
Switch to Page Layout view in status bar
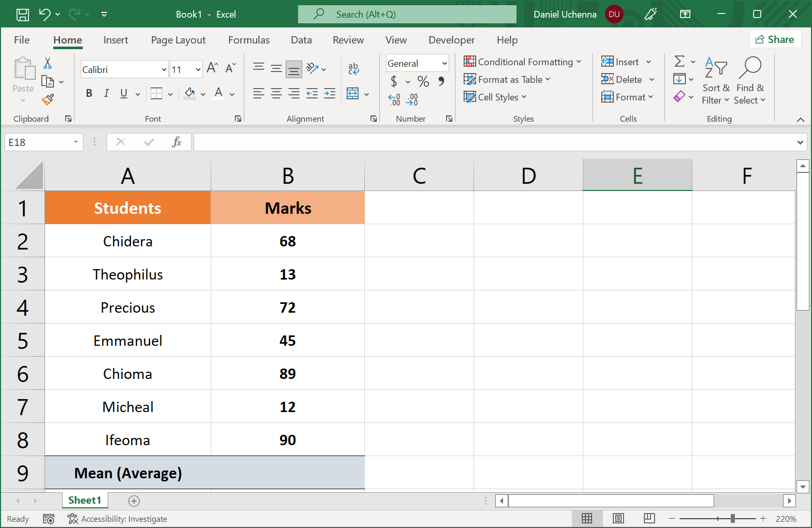(618, 518)
